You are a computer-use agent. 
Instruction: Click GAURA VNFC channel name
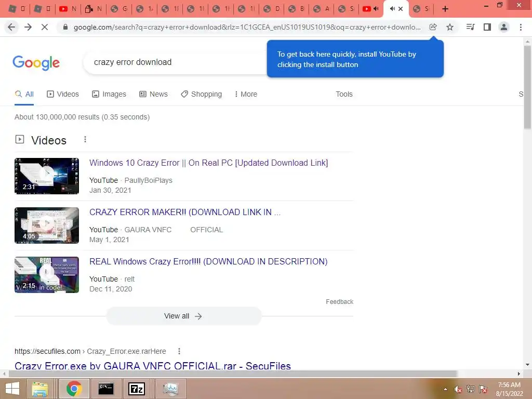148,230
